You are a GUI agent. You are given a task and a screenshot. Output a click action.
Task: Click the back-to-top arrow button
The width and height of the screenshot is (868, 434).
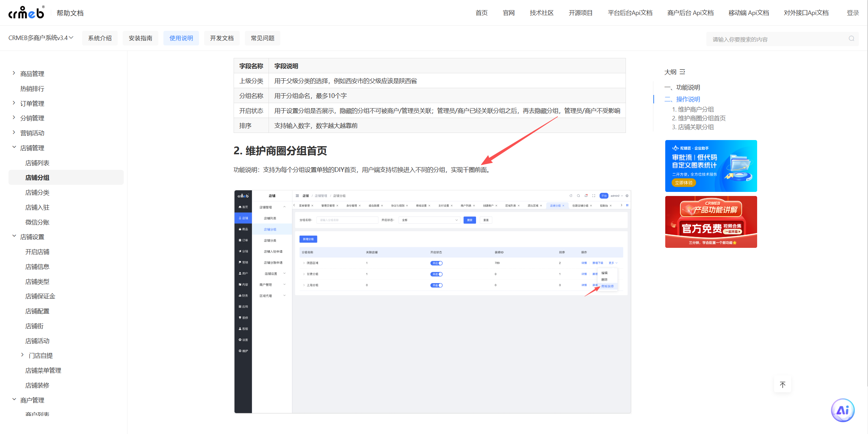point(782,384)
